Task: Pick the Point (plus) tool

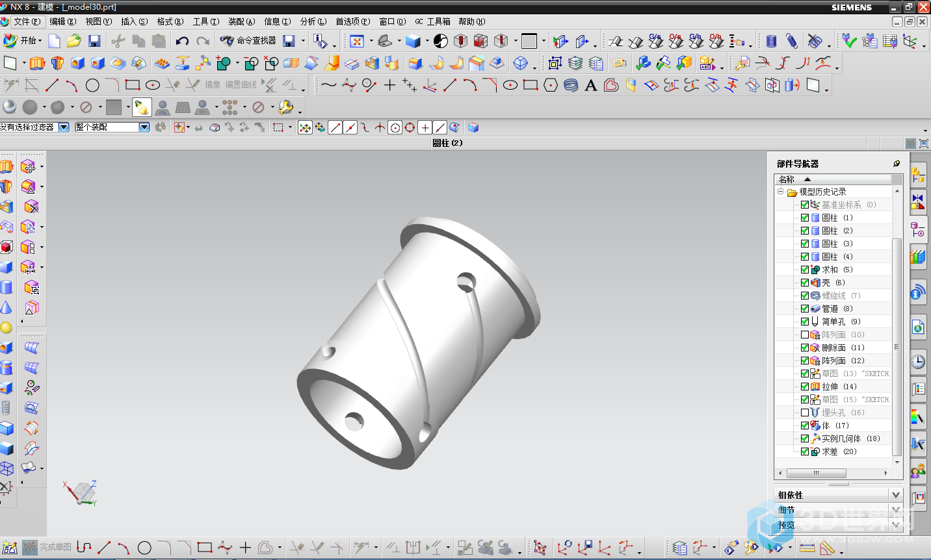Action: click(389, 85)
